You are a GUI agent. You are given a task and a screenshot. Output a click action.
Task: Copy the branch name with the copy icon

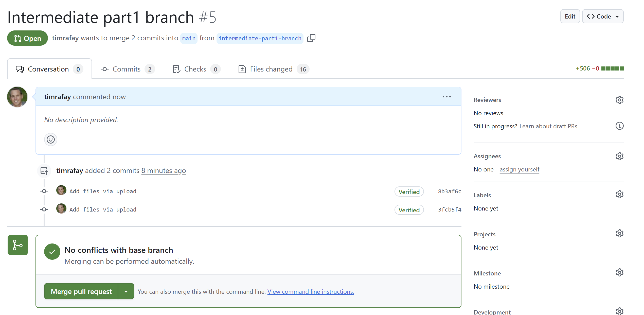pyautogui.click(x=311, y=38)
